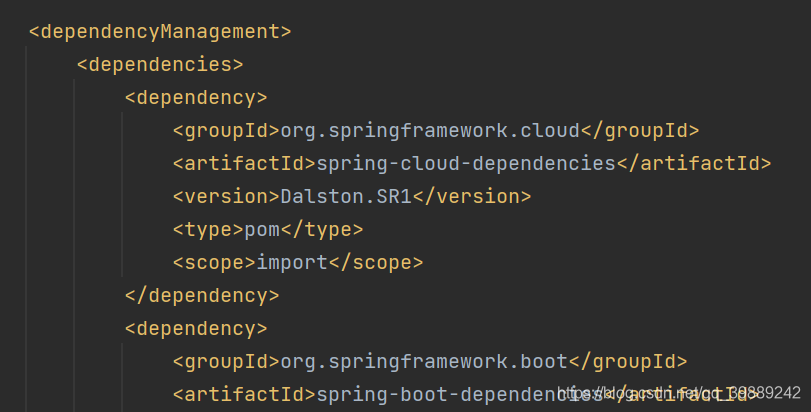Click the import scope line

(x=298, y=263)
